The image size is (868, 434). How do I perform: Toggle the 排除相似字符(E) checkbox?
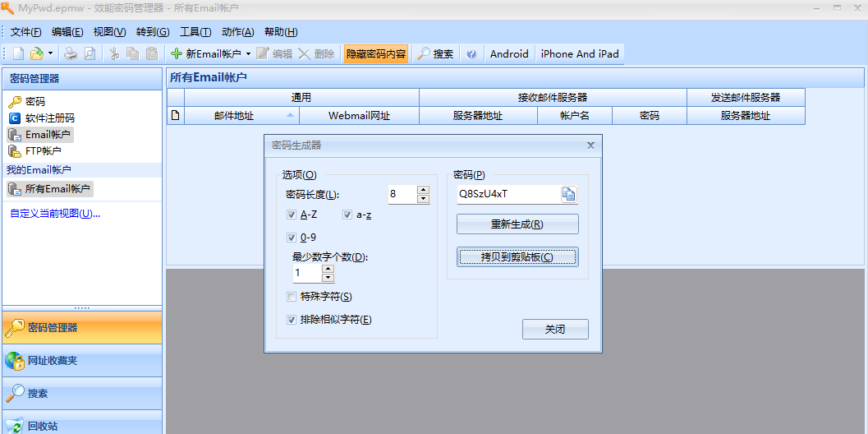click(292, 320)
